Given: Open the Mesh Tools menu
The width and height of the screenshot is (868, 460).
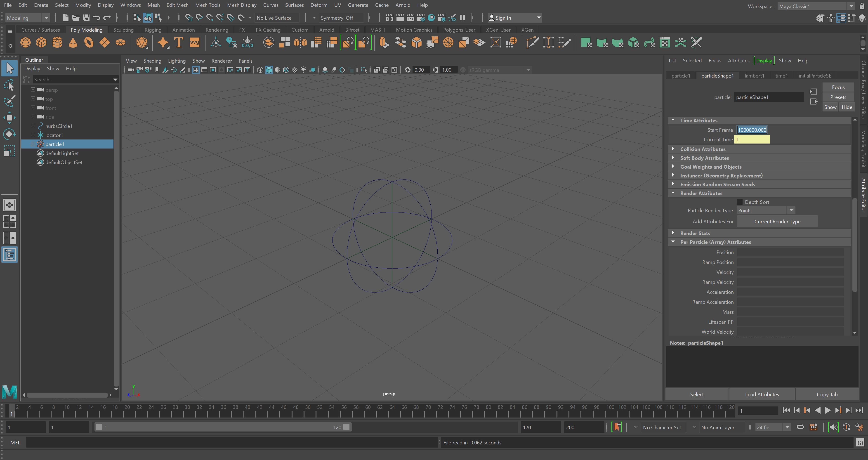Looking at the screenshot, I should click(x=208, y=5).
